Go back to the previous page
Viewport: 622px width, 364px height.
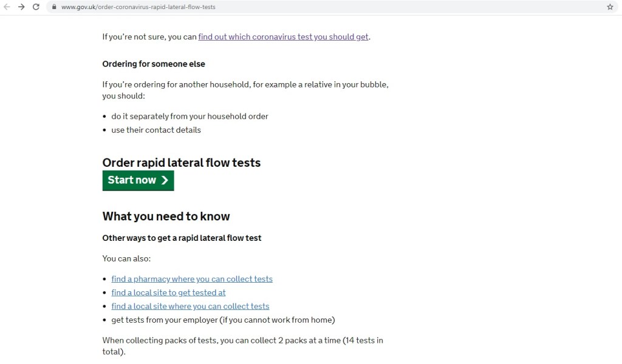pos(7,7)
